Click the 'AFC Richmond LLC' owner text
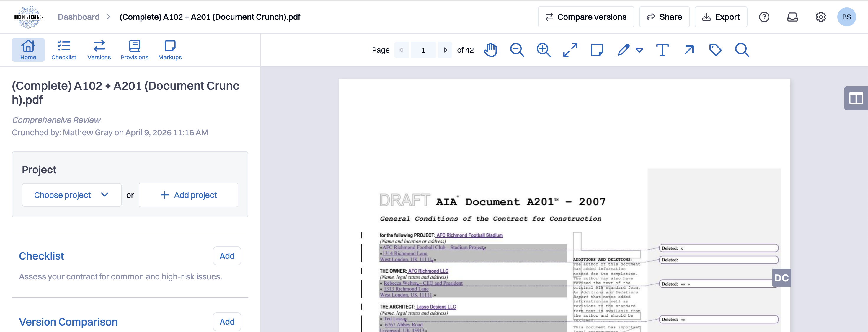 pos(428,271)
